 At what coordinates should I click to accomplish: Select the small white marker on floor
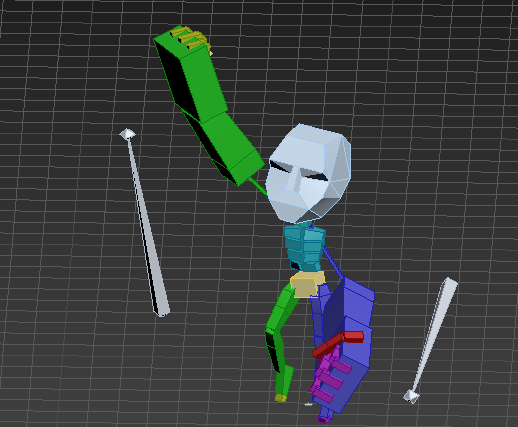coord(308,404)
